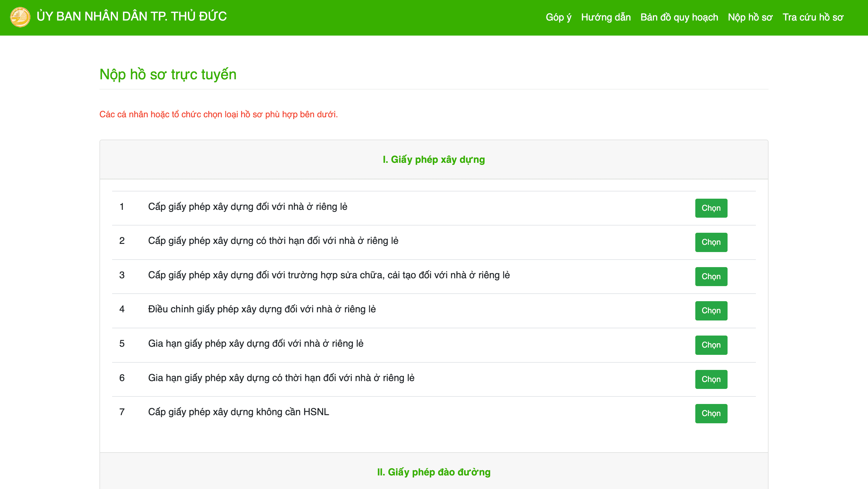Click text Gia hạn giấy phép xây dựng có thời hạn
This screenshot has width=868, height=489.
(x=281, y=378)
